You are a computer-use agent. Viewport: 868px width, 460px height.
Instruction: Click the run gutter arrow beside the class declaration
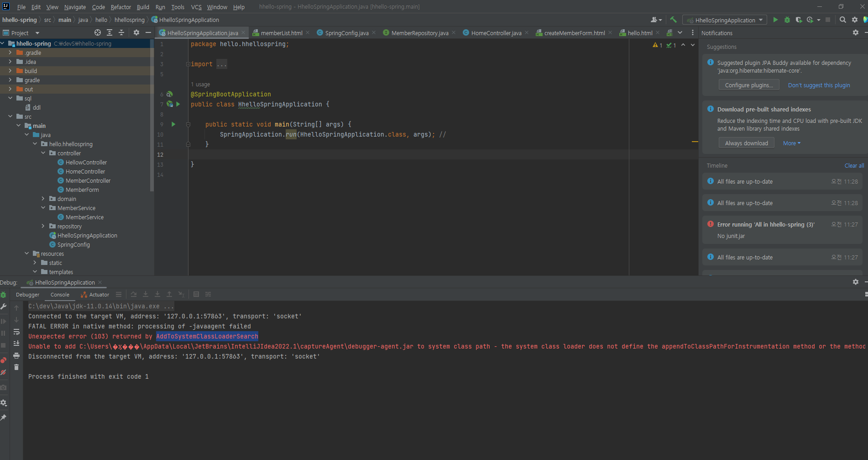[178, 104]
